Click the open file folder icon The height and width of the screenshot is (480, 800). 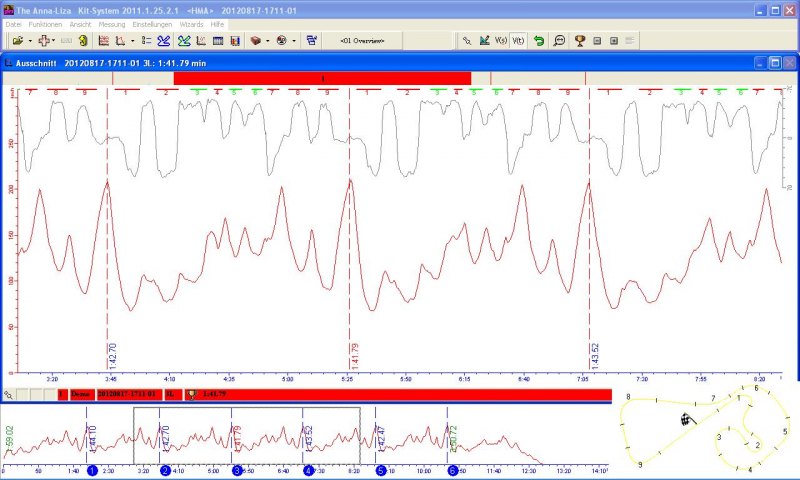[18, 41]
